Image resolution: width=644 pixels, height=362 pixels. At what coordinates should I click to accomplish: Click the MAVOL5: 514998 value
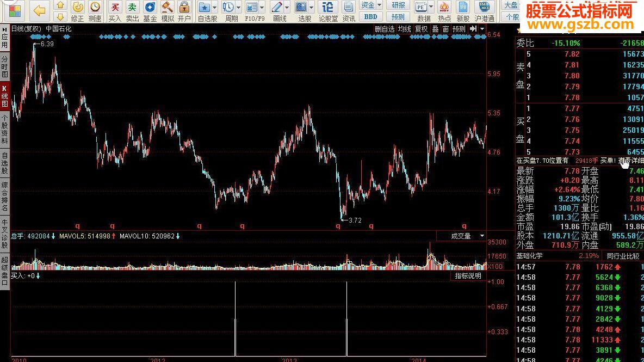85,236
